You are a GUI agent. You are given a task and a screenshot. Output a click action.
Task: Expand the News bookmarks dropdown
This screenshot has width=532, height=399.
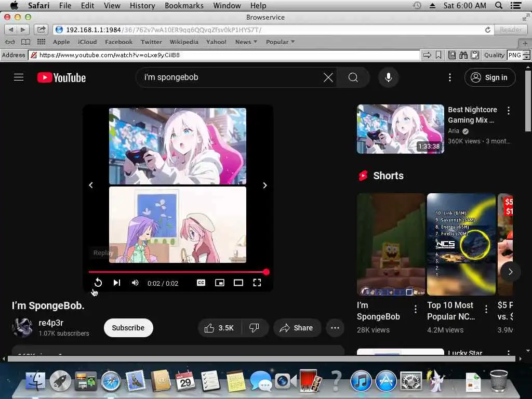[x=246, y=42]
